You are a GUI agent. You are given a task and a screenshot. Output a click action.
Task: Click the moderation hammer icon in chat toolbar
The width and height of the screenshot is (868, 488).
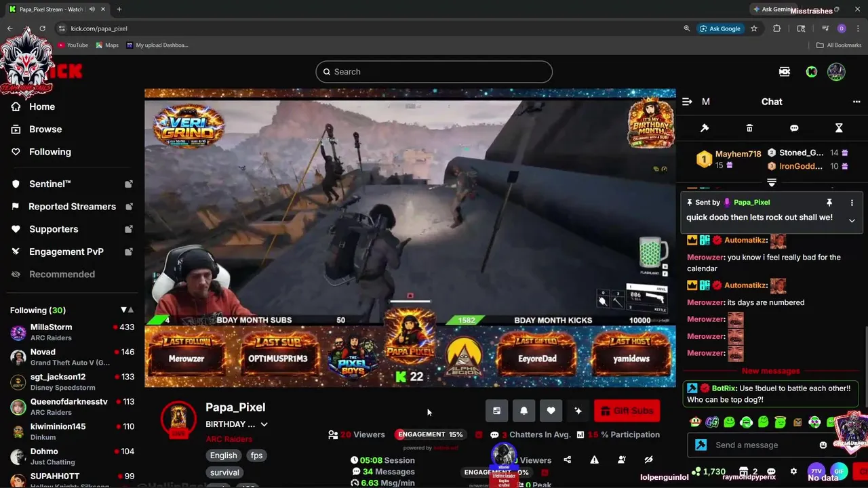point(705,128)
